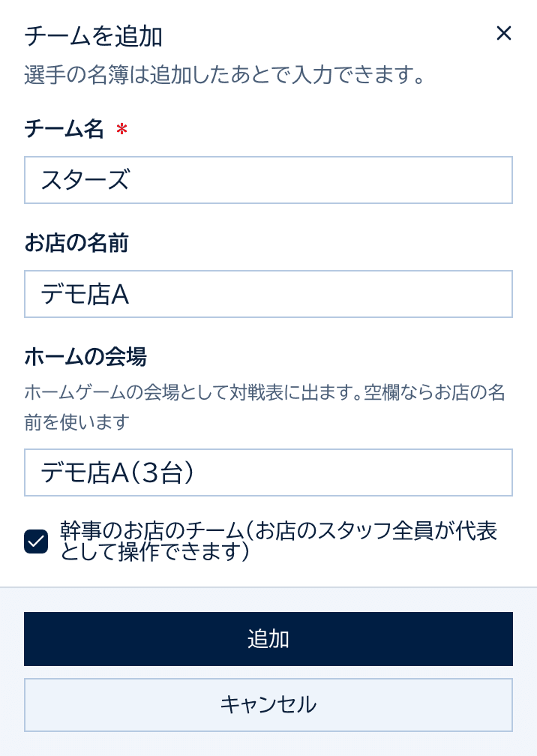Click the red required asterisk by チーム名
The image size is (537, 756).
coord(122,129)
